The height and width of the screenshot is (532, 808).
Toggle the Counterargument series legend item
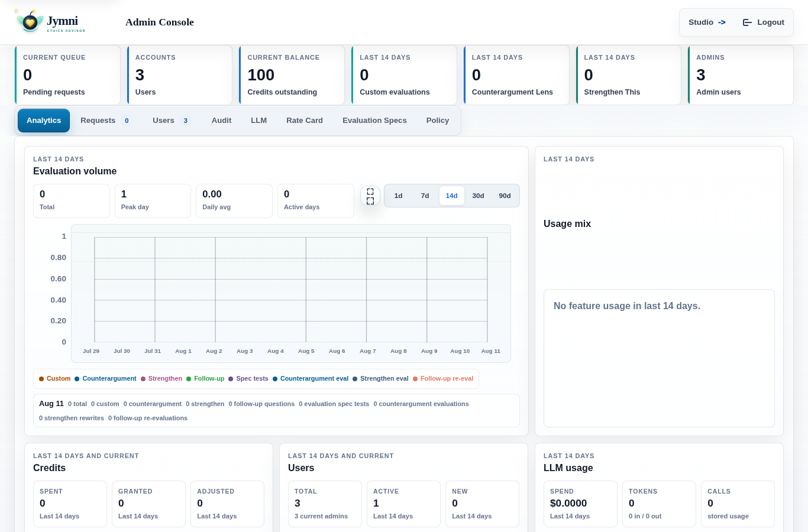click(x=105, y=379)
